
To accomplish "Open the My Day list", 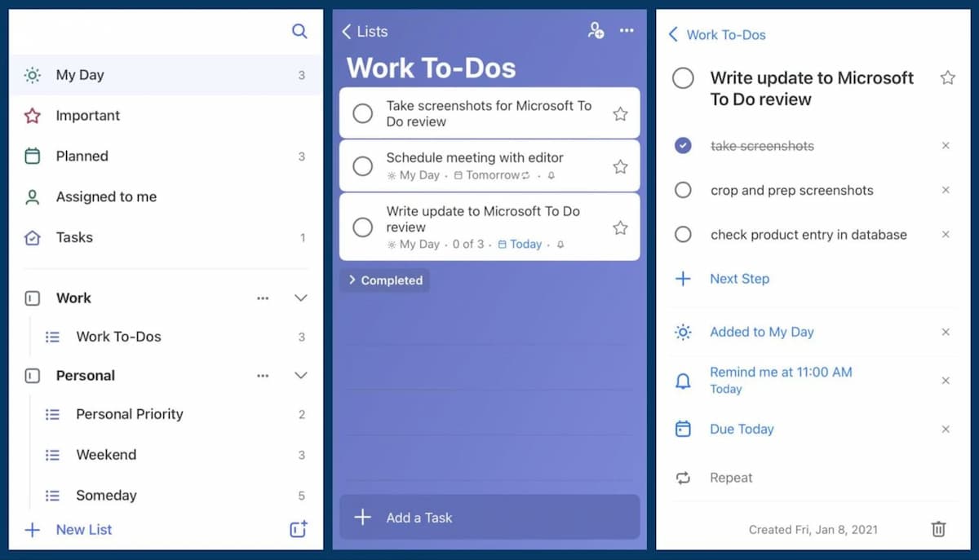I will click(80, 75).
